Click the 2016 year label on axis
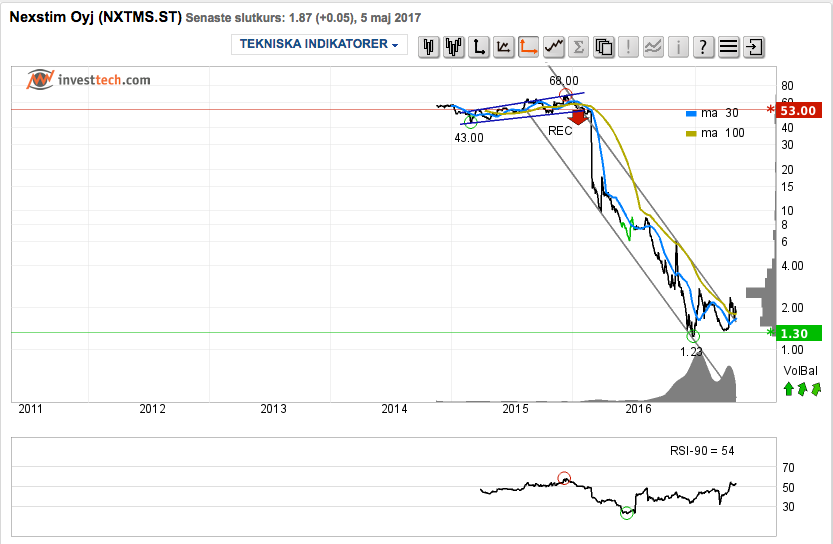 coord(639,409)
